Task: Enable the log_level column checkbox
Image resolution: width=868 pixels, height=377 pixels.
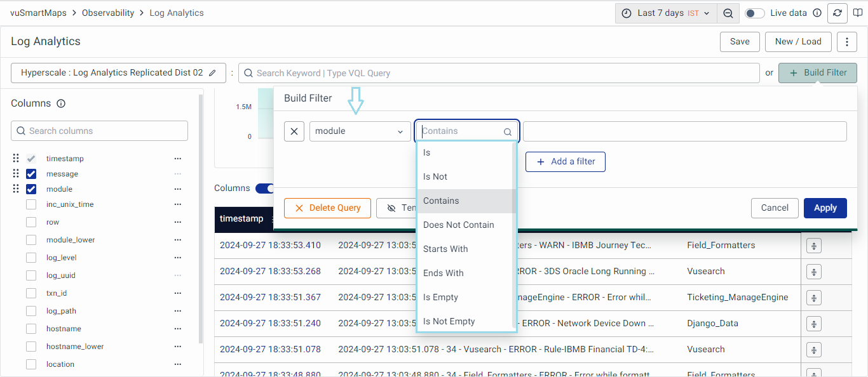Action: (x=31, y=258)
